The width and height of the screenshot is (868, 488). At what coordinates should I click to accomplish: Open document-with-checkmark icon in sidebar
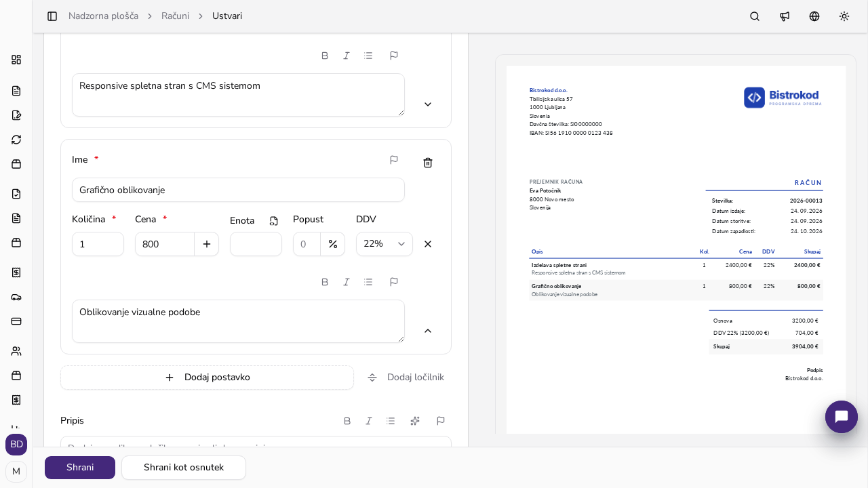(x=16, y=194)
